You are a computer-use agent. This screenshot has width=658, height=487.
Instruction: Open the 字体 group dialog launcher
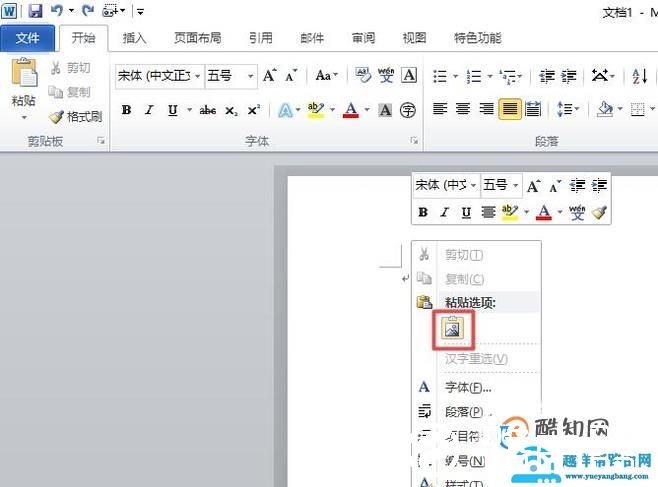tap(414, 141)
